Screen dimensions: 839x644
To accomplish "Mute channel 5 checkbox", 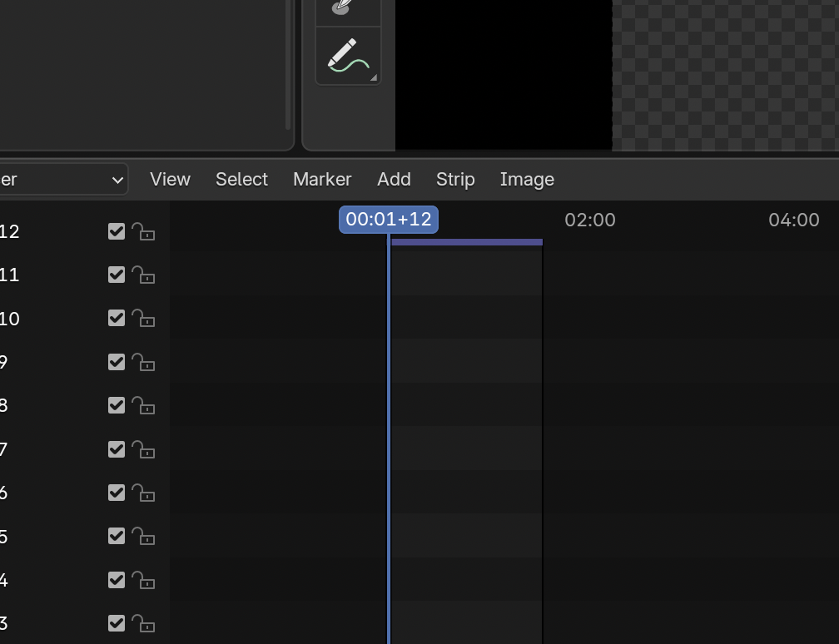I will tap(117, 536).
